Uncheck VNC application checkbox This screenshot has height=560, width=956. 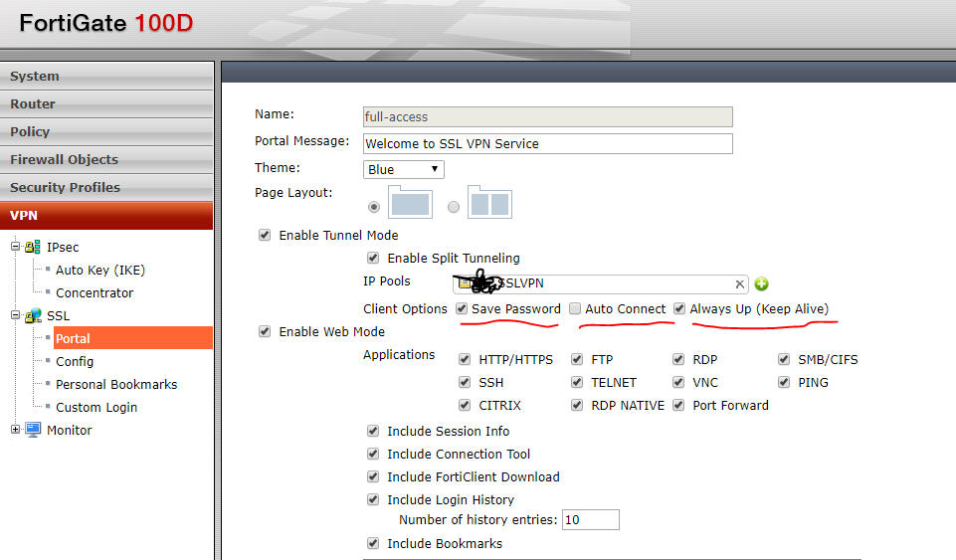point(678,382)
